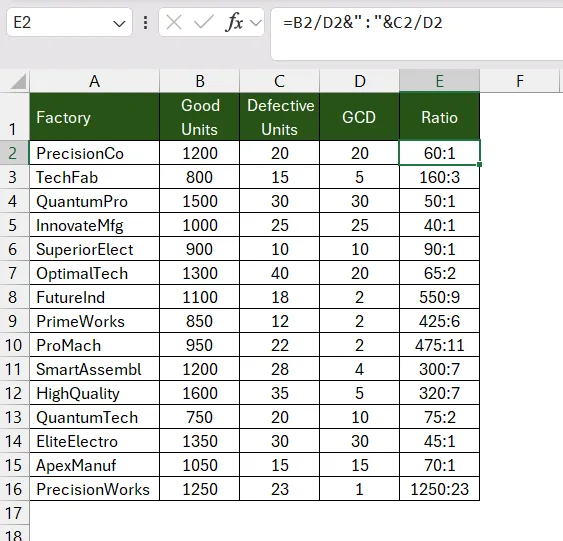
Task: Select column D header
Action: click(359, 81)
